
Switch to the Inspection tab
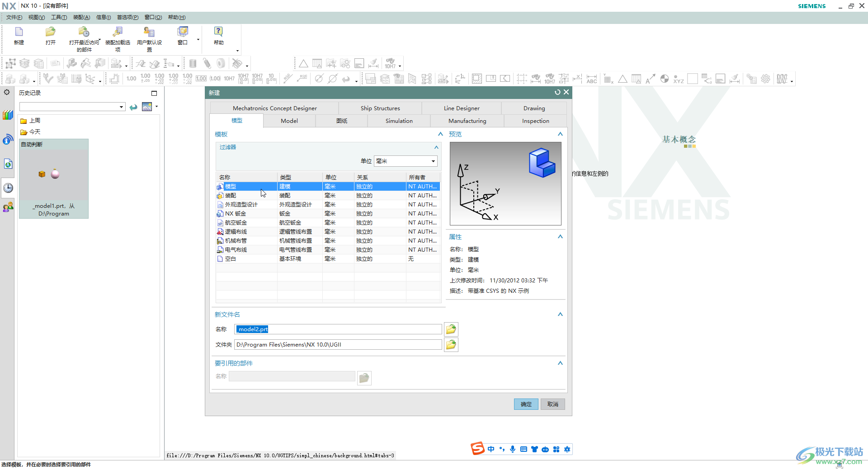536,121
